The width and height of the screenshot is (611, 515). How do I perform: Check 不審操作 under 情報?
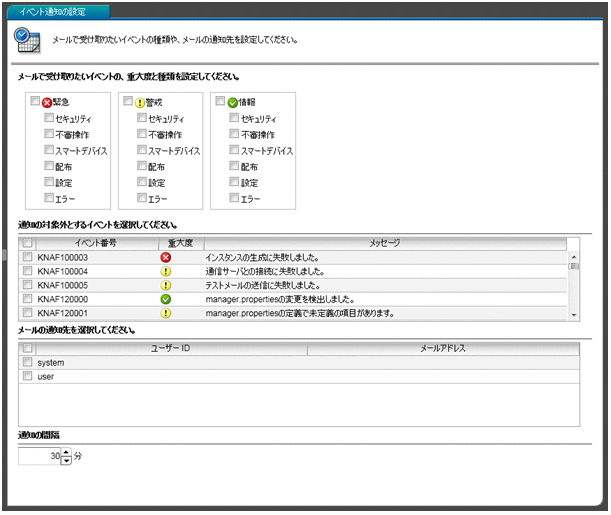tap(234, 134)
